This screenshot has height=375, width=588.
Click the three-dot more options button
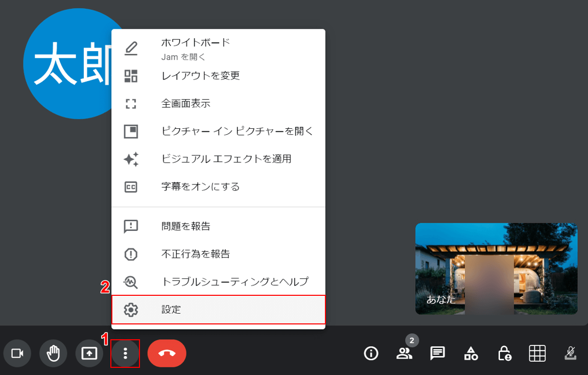(125, 353)
